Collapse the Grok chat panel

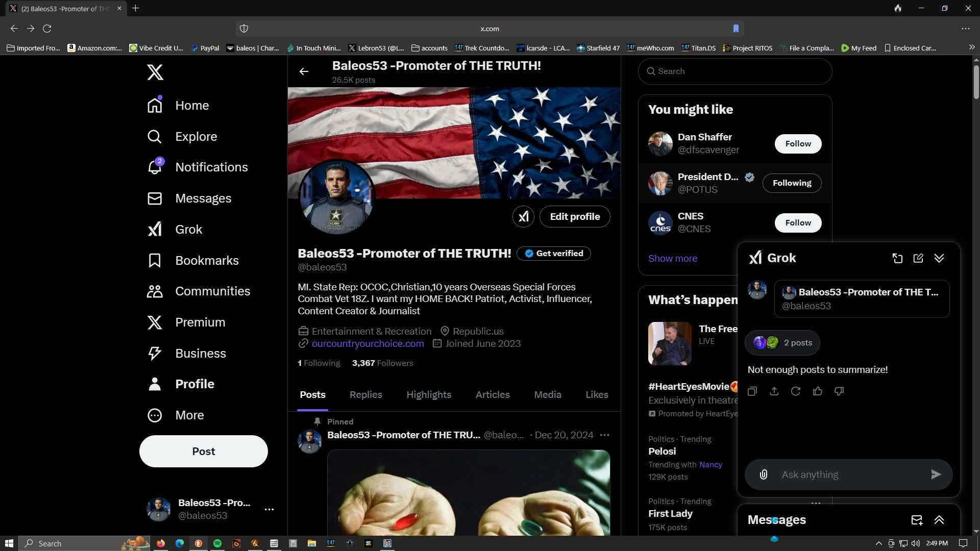coord(939,258)
